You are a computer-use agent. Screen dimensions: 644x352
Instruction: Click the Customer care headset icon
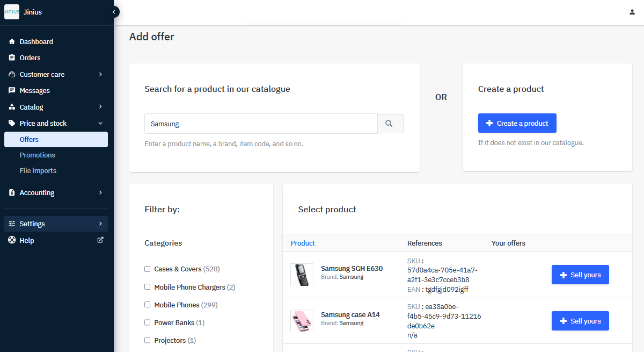pyautogui.click(x=12, y=74)
